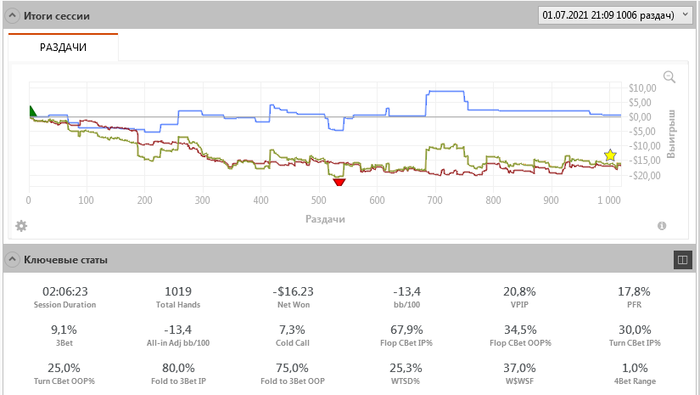Select the РАЗДАЧИ tab
The width and height of the screenshot is (700, 395).
[x=63, y=47]
